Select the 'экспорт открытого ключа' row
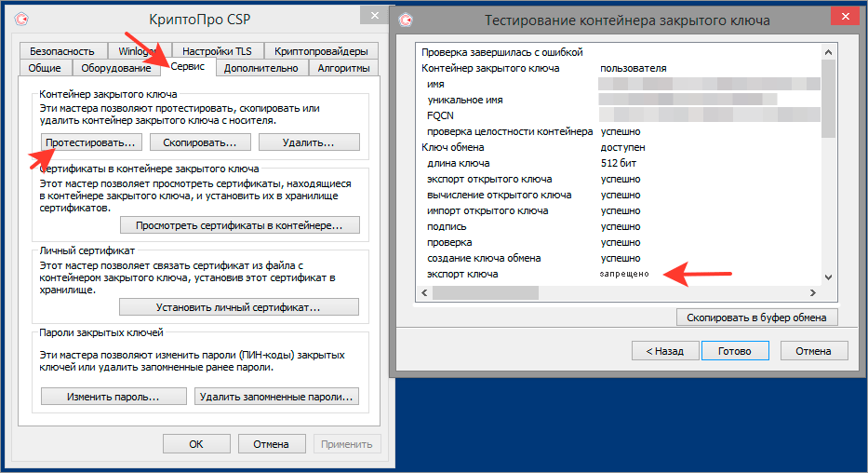Screen dimensions: 868x473 tap(619, 180)
